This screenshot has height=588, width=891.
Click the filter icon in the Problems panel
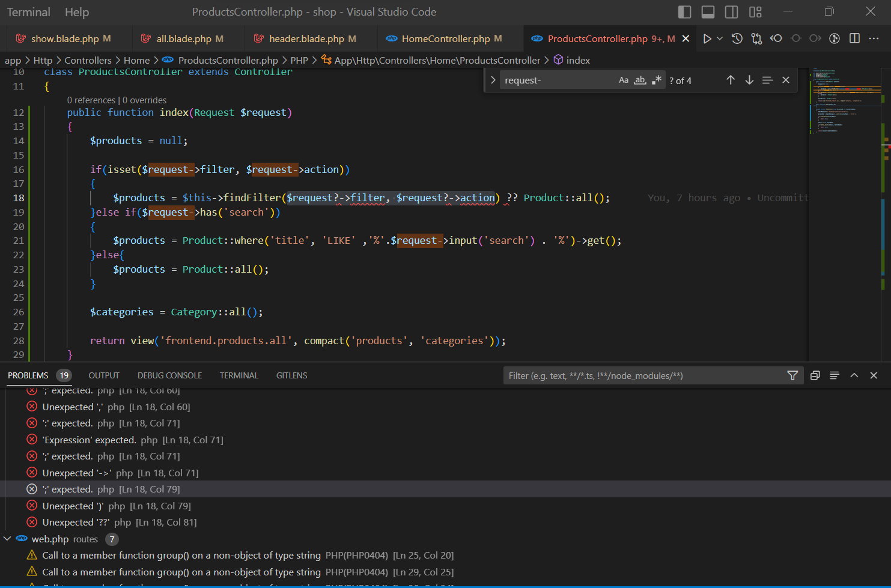point(792,375)
